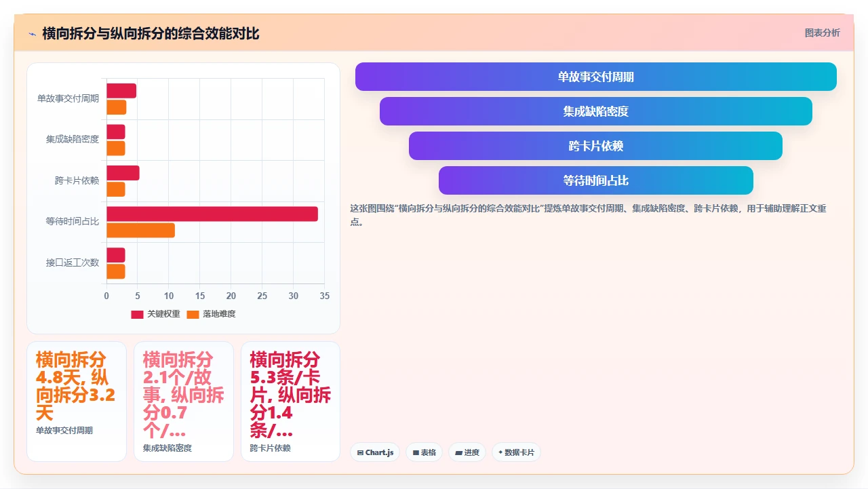Image resolution: width=868 pixels, height=489 pixels.
Task: Click the 数据卡片 tag
Action: 516,452
